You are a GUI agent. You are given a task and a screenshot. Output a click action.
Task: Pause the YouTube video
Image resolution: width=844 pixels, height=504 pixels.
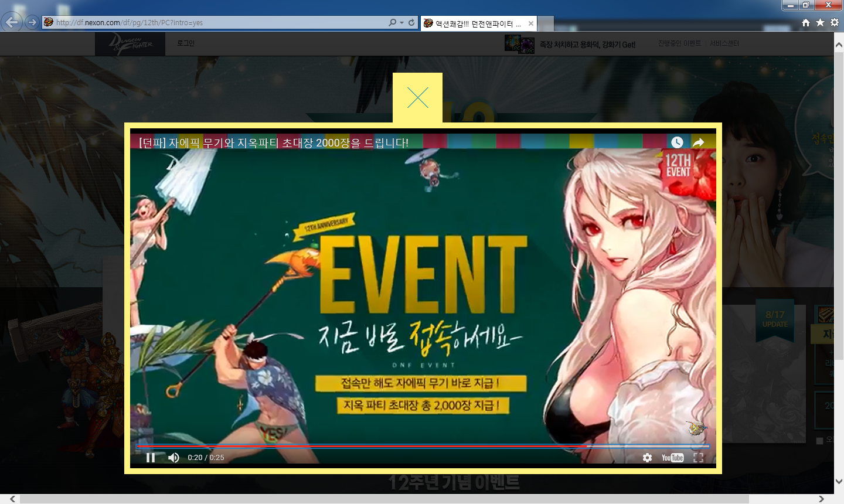(x=151, y=458)
